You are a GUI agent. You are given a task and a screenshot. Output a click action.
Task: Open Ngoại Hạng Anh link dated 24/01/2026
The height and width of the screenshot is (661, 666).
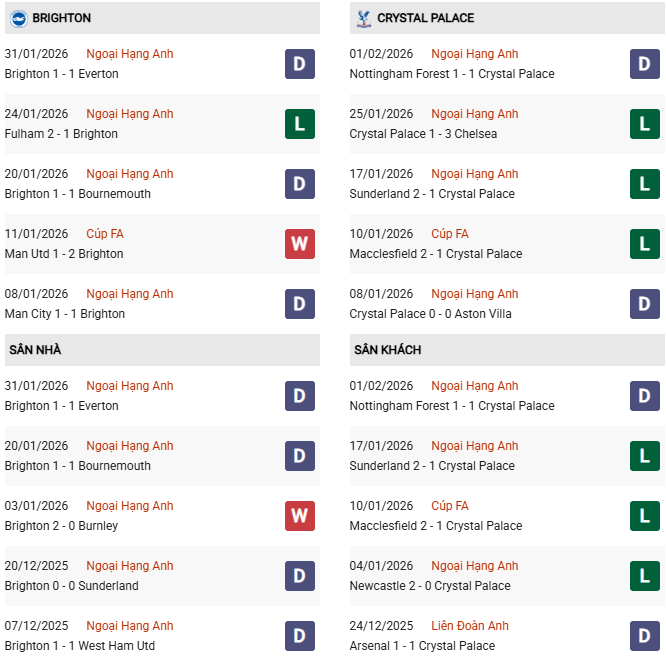pyautogui.click(x=130, y=114)
